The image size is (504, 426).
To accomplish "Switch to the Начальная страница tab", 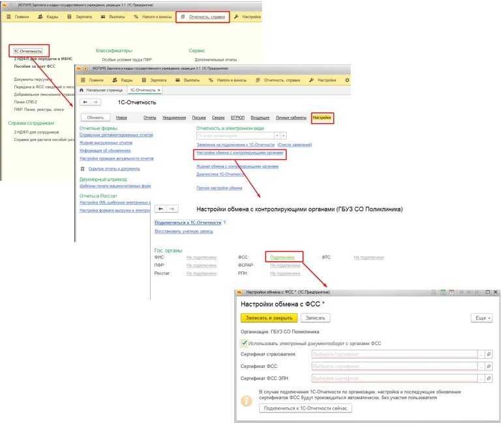I will pyautogui.click(x=101, y=90).
